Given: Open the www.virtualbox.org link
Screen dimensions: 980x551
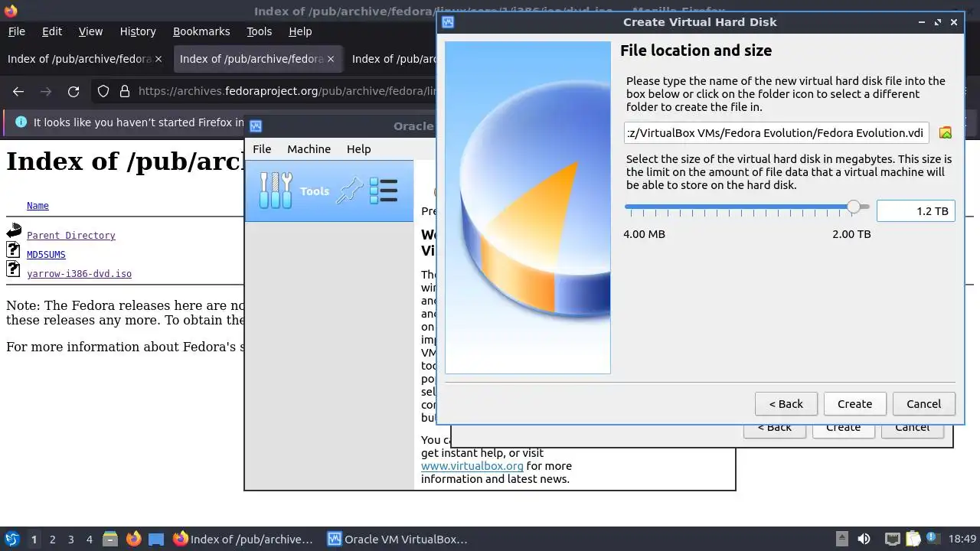Looking at the screenshot, I should pos(472,465).
